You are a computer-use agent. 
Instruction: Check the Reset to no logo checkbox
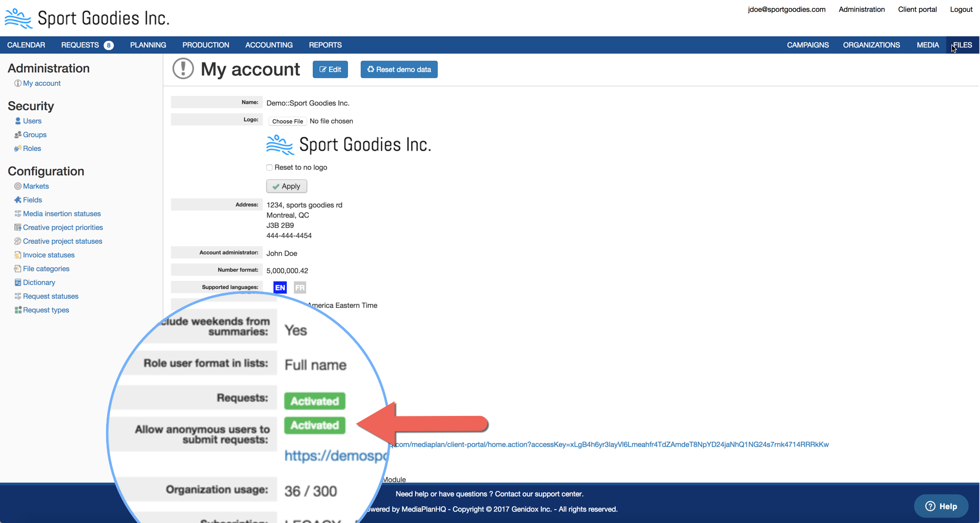coord(269,168)
